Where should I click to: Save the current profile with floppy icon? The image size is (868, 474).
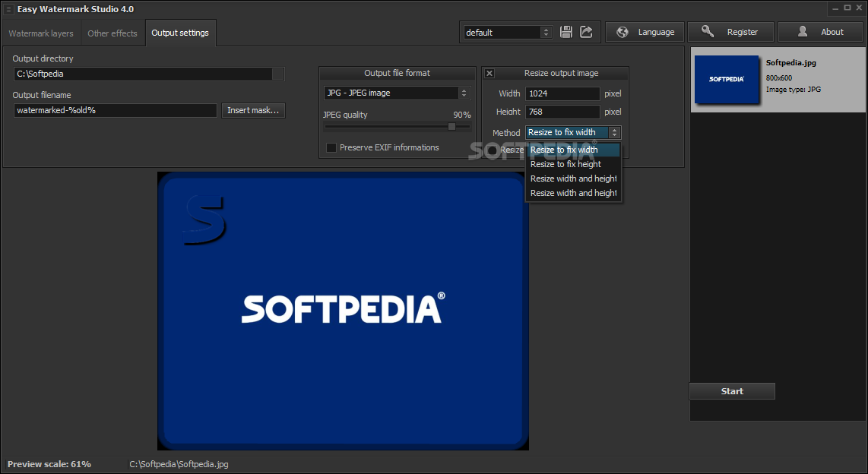click(x=565, y=32)
